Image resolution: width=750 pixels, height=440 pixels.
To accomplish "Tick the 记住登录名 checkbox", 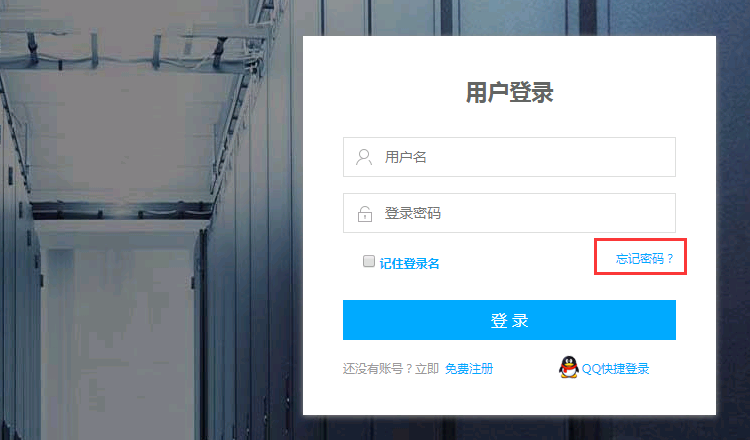I will [369, 261].
